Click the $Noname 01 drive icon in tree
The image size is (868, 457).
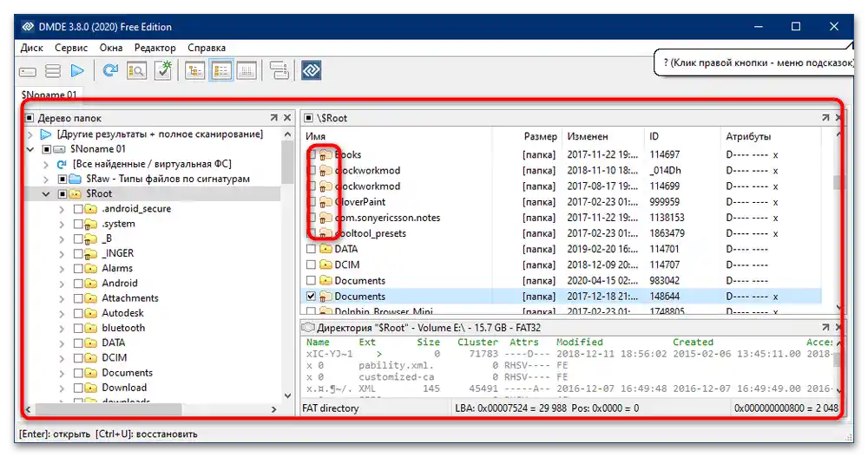(x=60, y=149)
